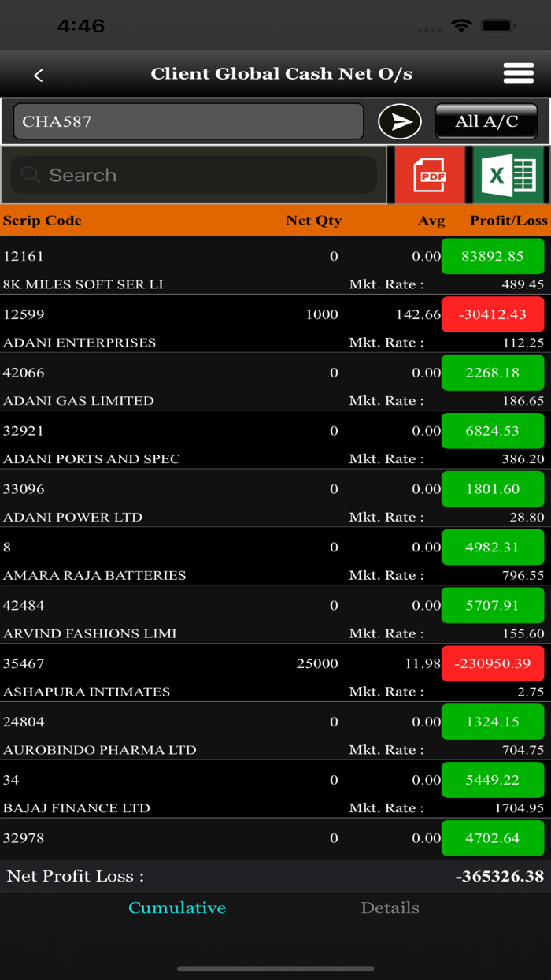Select AMARA RAJA BATTERIES scrip name
Viewport: 551px width, 980px height.
[95, 576]
